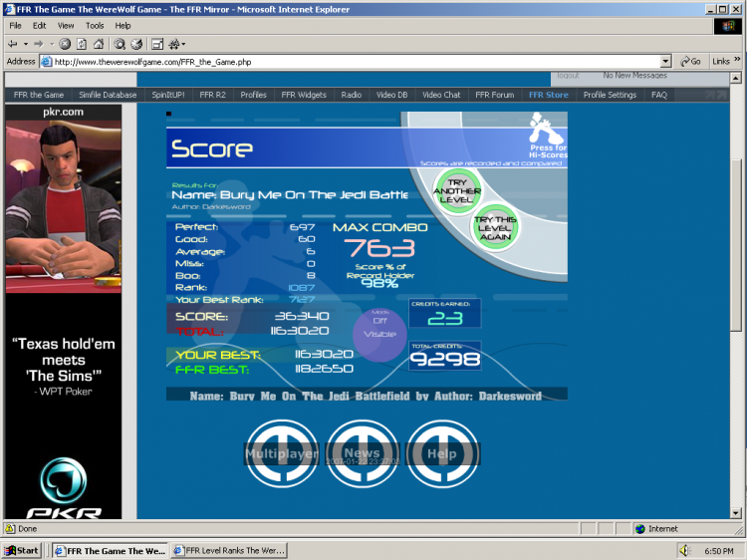Click the Stop loading icon
Screen dimensions: 747x560
pos(65,44)
